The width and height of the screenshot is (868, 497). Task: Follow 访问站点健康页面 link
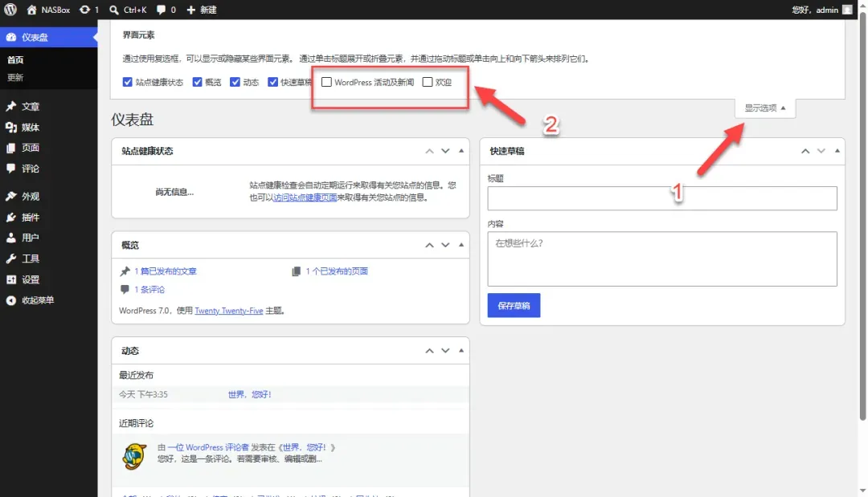coord(305,198)
